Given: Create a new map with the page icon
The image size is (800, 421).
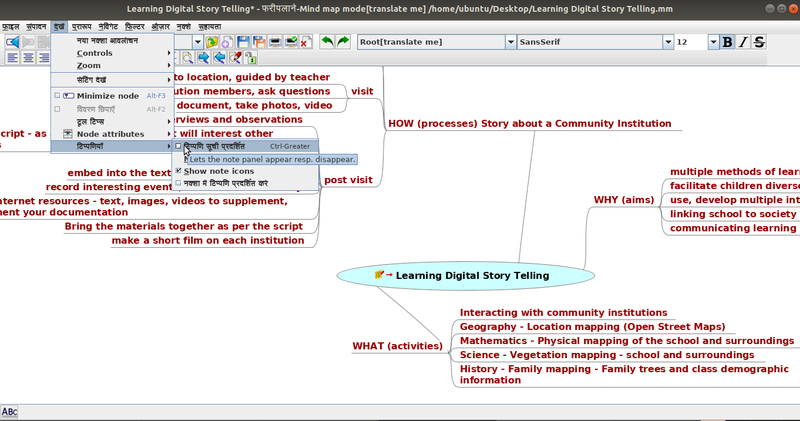Looking at the screenshot, I should [227, 42].
